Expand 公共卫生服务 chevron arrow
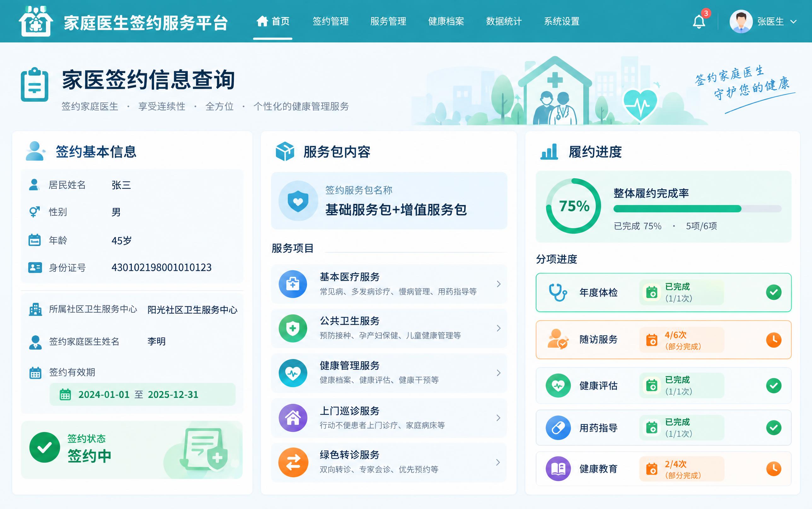Viewport: 812px width, 509px height. 498,328
